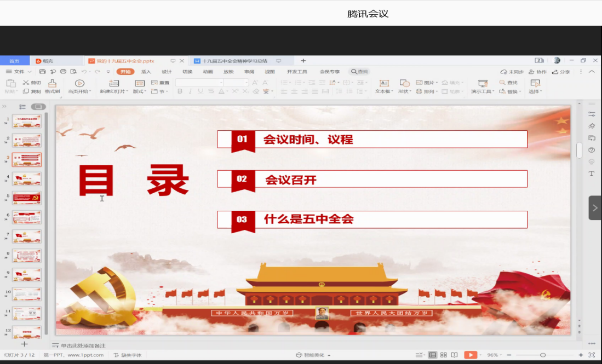Expand the 版式 layout dropdown
The image size is (602, 364).
(141, 91)
